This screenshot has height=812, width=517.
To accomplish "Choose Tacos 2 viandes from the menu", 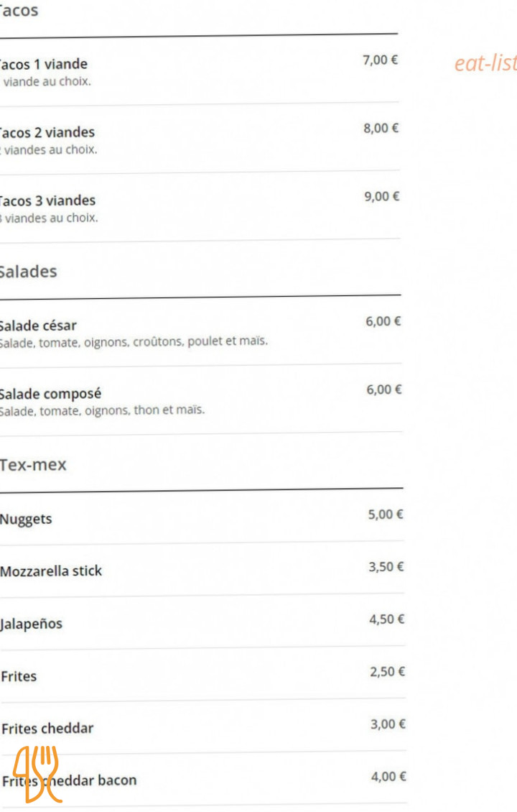I will [x=47, y=132].
